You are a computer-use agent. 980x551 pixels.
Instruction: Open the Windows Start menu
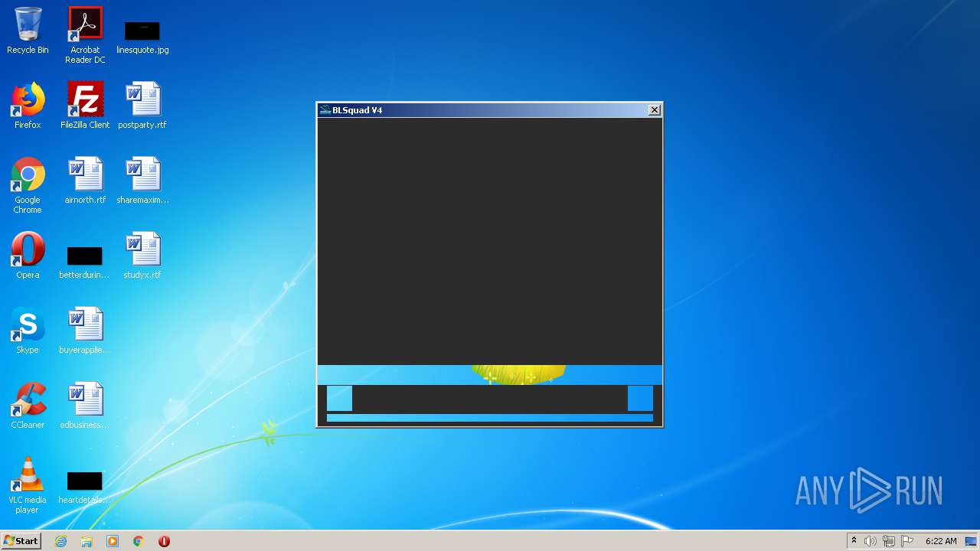tap(21, 541)
